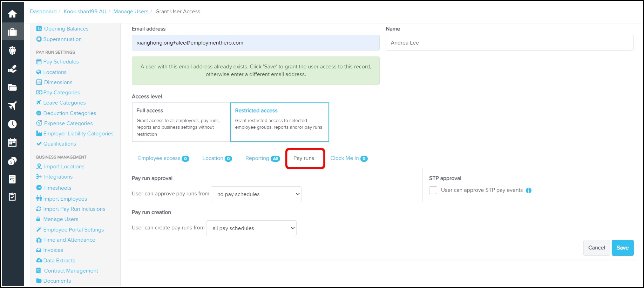Switch to the Employee access tab
The image size is (644, 288).
(x=163, y=158)
